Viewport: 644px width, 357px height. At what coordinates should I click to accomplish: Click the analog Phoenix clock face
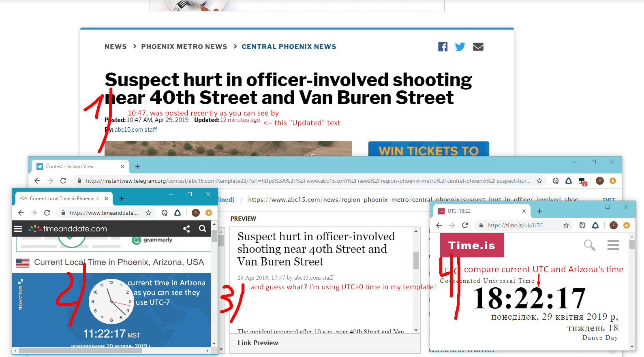pos(111,301)
